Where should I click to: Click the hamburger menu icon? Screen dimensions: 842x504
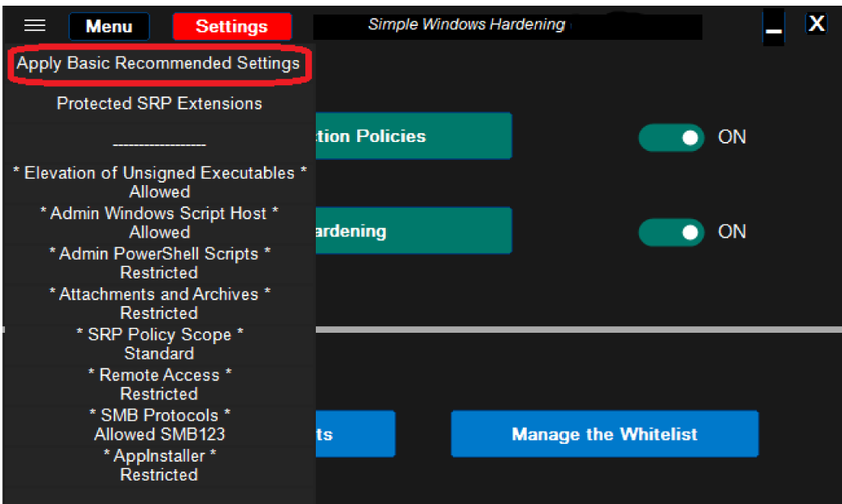pyautogui.click(x=34, y=25)
